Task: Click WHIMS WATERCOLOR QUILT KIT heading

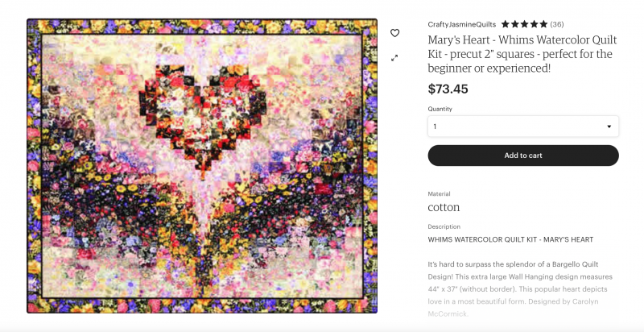Action: point(510,239)
